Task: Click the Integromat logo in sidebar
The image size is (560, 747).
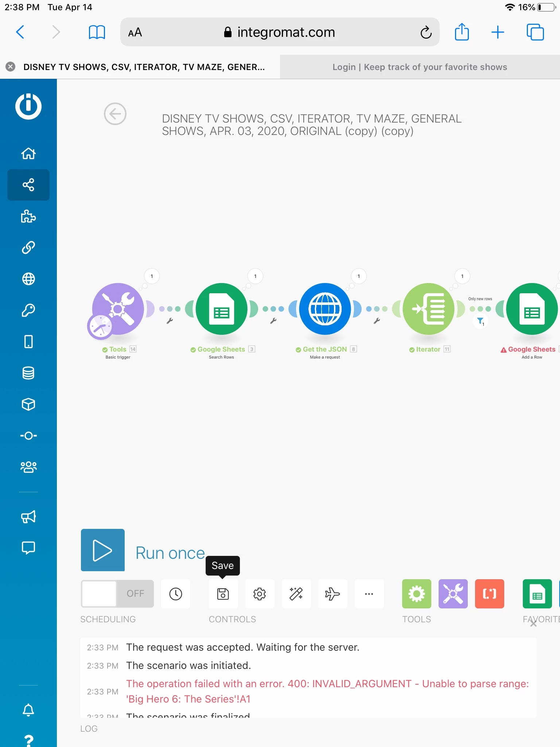Action: pos(28,107)
